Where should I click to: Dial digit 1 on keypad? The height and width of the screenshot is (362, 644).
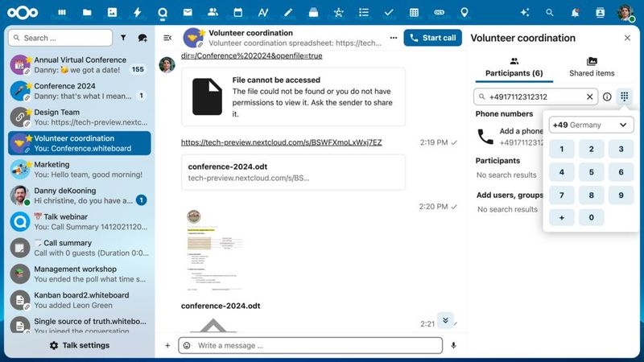point(561,149)
